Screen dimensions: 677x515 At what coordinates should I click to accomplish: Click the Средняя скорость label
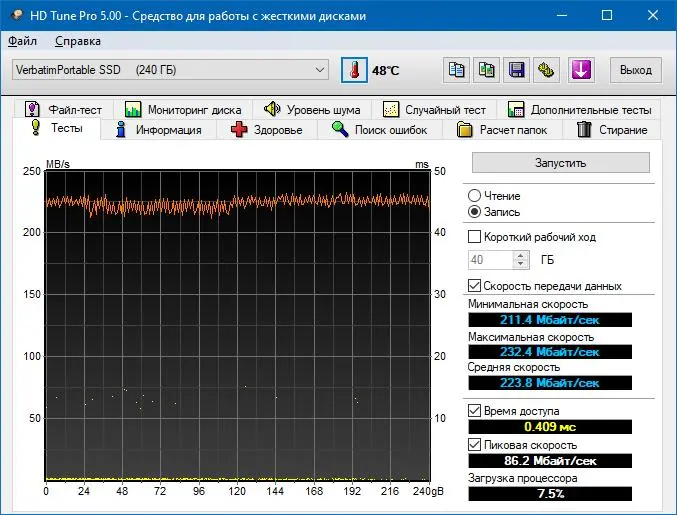514,367
